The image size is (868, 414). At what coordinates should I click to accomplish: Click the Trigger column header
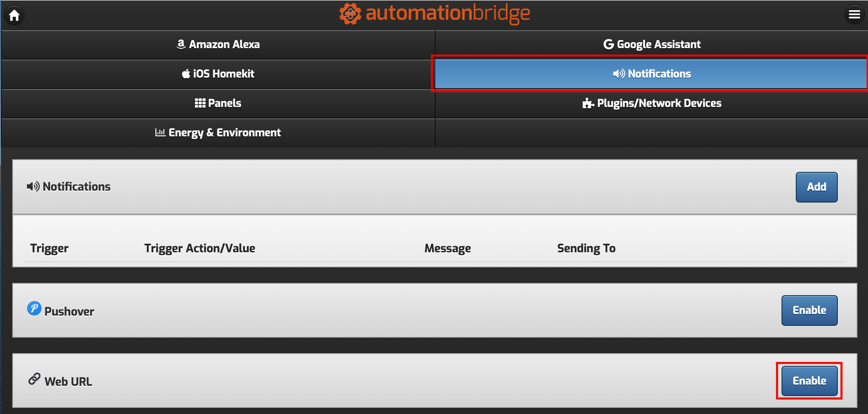49,248
